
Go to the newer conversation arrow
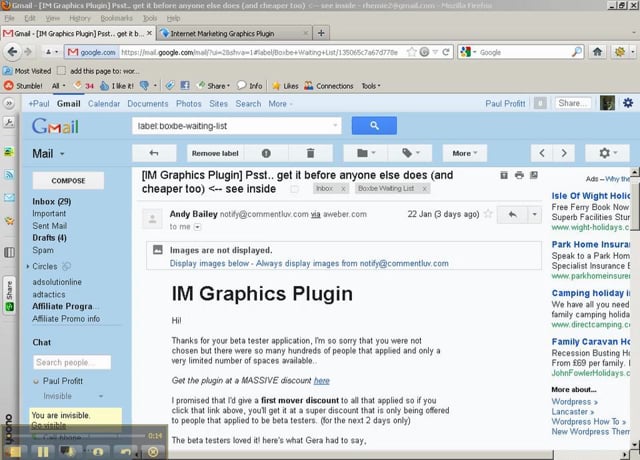tap(543, 153)
